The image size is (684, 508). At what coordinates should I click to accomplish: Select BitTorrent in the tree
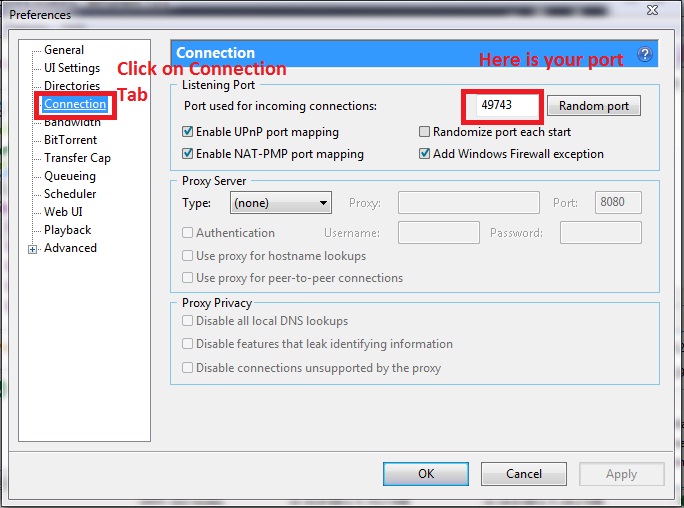70,140
